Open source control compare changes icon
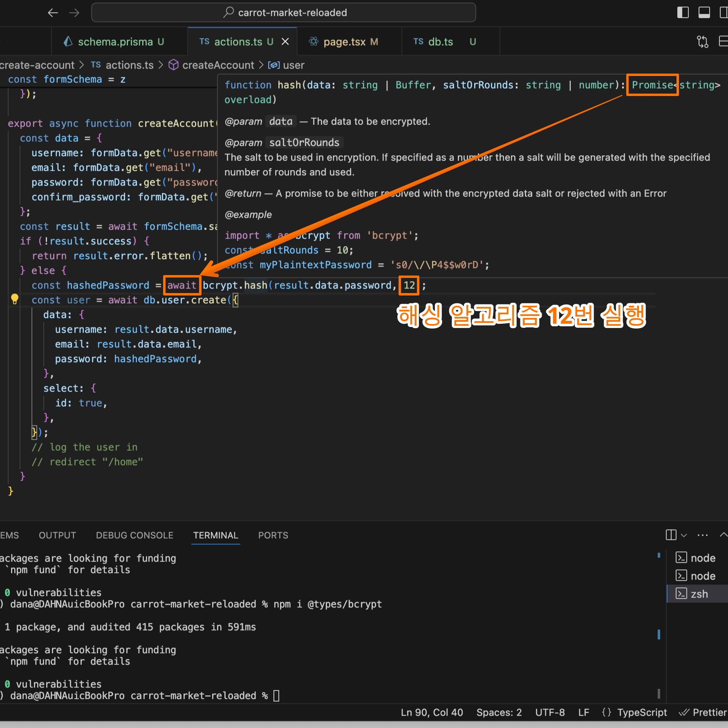This screenshot has height=728, width=728. click(x=702, y=42)
